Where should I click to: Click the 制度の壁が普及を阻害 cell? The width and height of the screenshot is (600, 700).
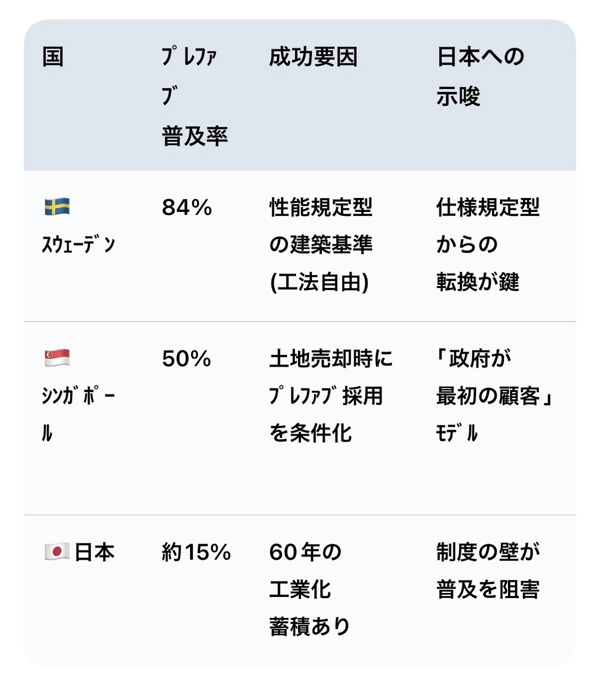point(488,570)
